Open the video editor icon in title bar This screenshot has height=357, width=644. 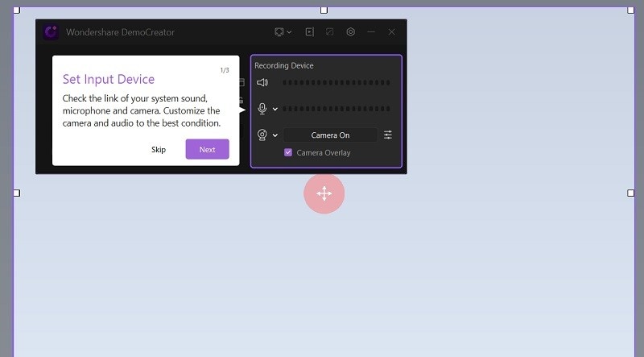click(x=310, y=31)
